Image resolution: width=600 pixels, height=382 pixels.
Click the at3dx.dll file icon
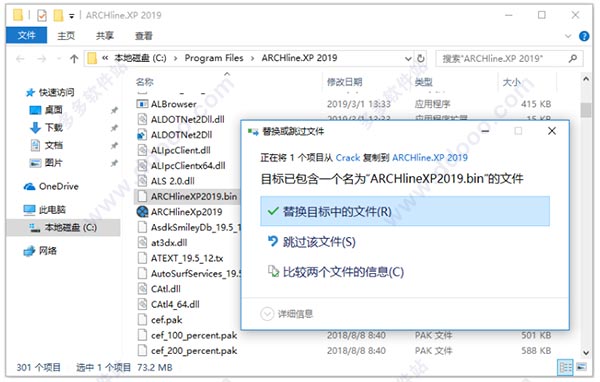pyautogui.click(x=142, y=242)
